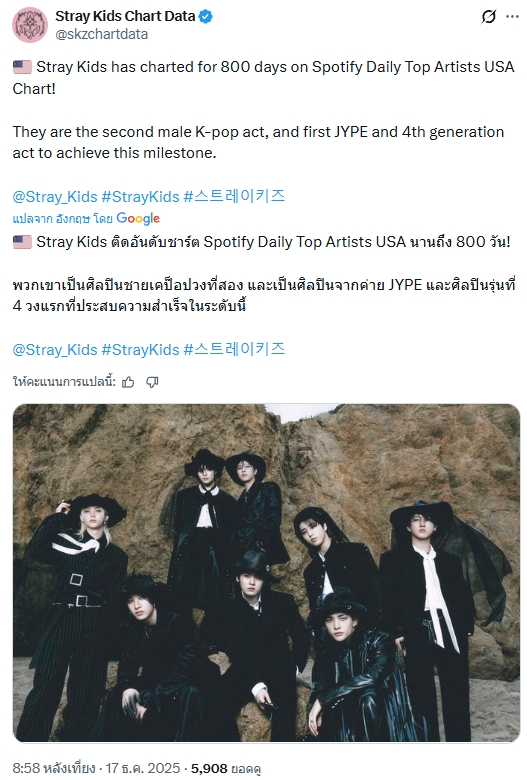Click the 5,908 views count
This screenshot has height=780, width=527.
226,769
